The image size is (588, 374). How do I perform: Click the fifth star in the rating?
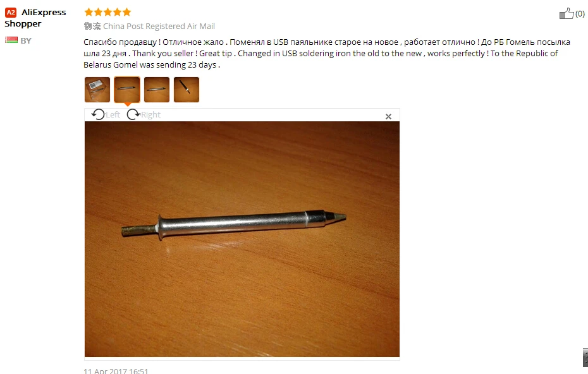(x=126, y=13)
